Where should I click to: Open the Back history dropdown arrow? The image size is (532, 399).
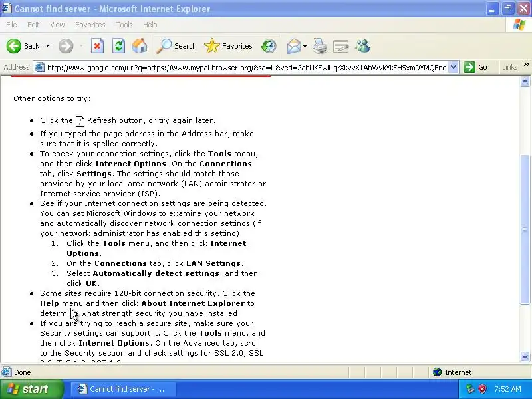47,46
